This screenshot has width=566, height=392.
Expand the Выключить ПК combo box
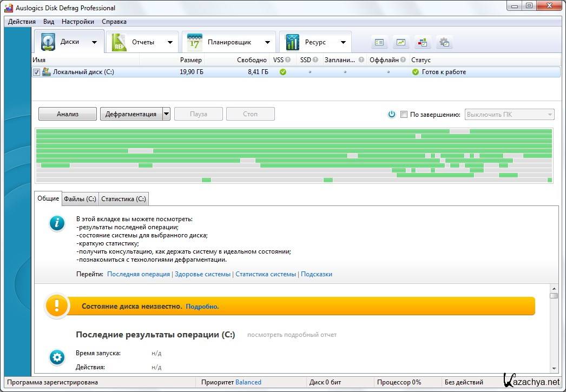point(550,115)
